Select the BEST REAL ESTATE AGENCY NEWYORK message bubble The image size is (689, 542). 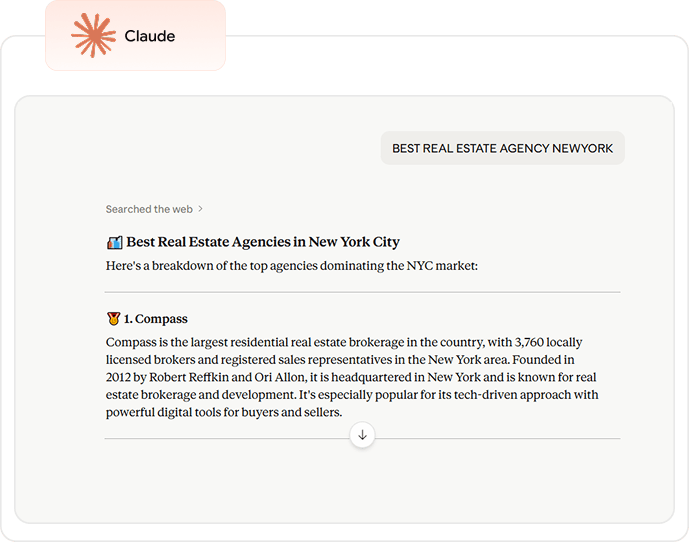502,148
